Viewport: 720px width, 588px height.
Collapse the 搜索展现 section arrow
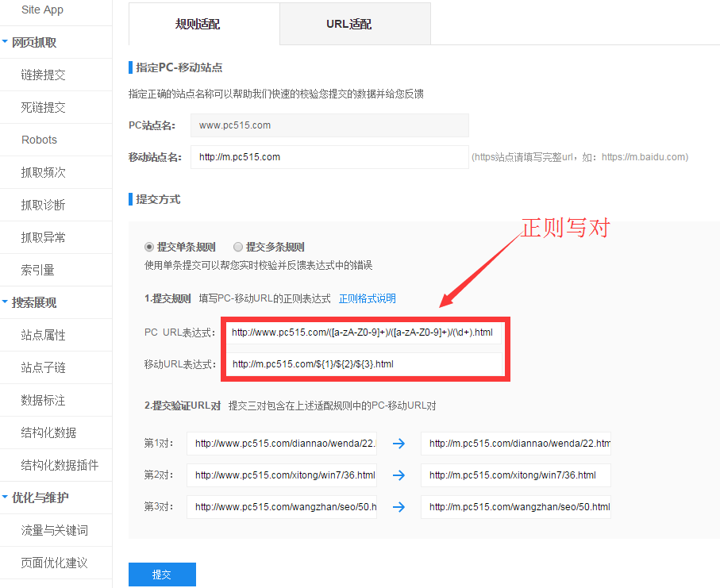click(5, 302)
